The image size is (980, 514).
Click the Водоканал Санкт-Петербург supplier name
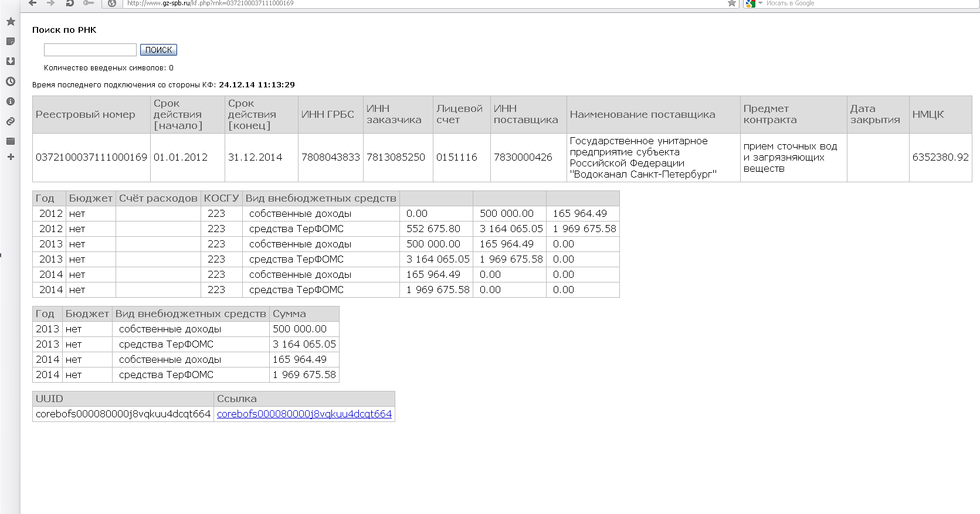pyautogui.click(x=643, y=158)
